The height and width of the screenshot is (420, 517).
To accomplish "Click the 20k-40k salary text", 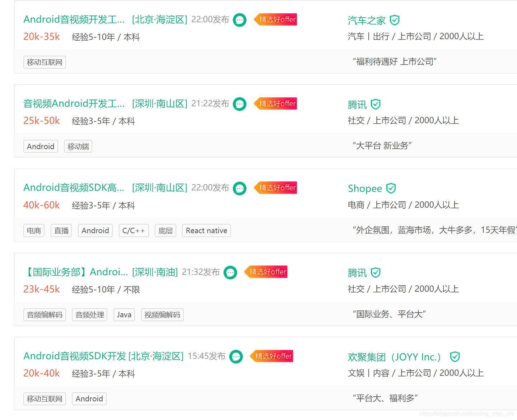I will pyautogui.click(x=42, y=373).
